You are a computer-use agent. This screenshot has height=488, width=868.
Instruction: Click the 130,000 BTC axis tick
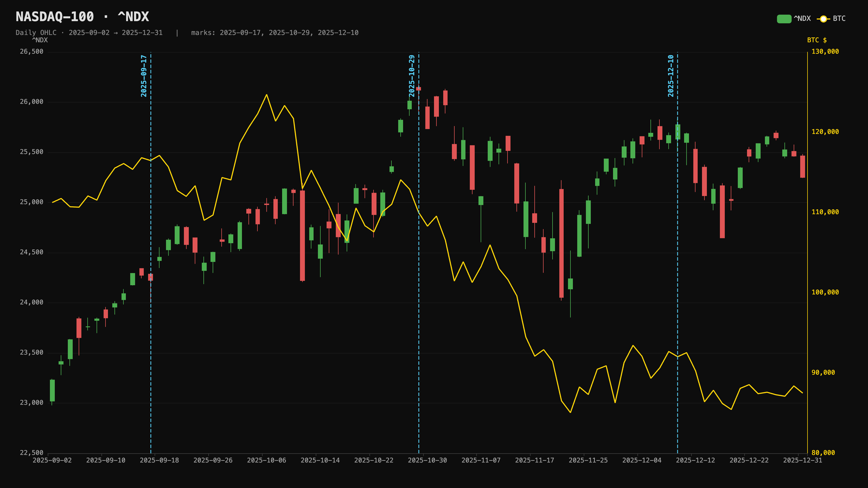[x=825, y=52]
